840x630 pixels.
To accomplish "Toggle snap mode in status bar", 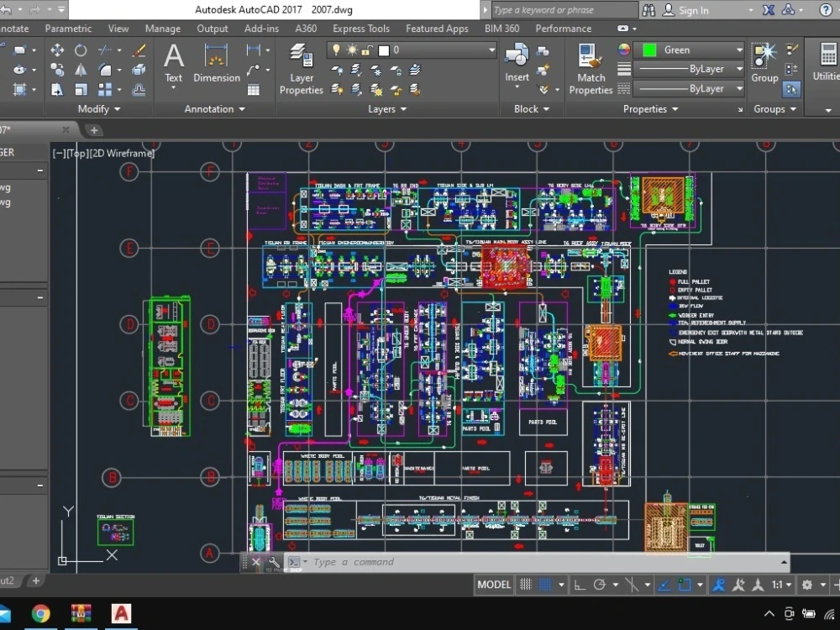I will 545,585.
